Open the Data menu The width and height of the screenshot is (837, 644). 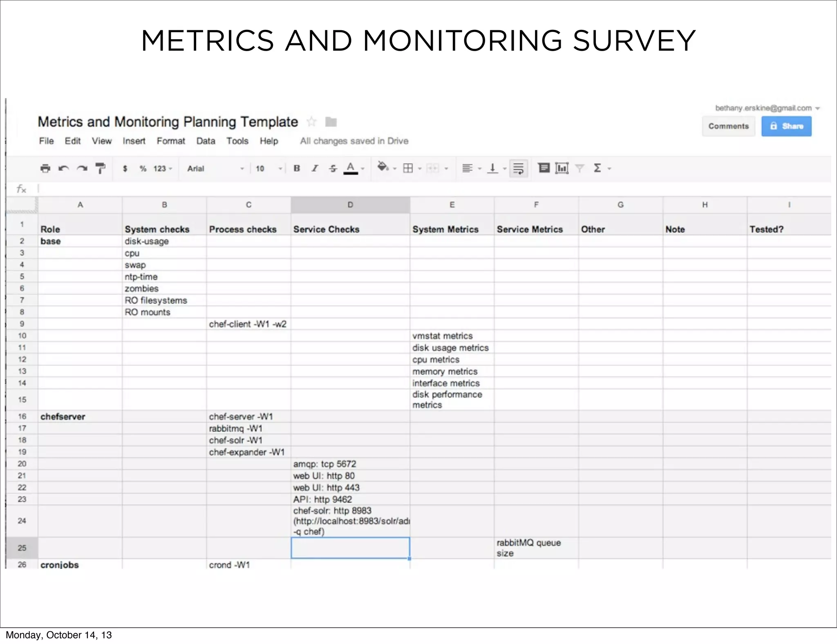click(206, 141)
